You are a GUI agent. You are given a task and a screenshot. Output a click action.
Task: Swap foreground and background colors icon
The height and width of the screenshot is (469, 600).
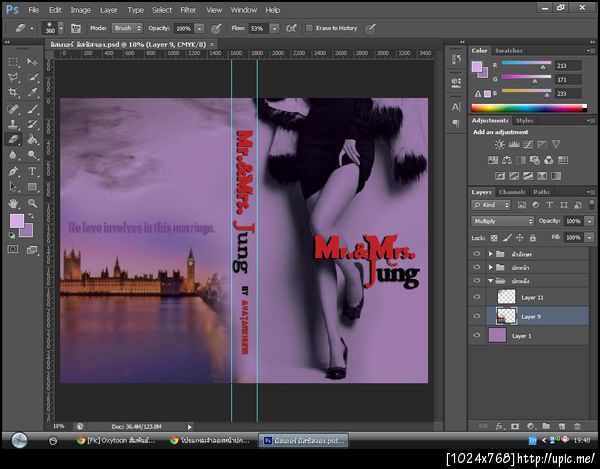click(x=31, y=217)
